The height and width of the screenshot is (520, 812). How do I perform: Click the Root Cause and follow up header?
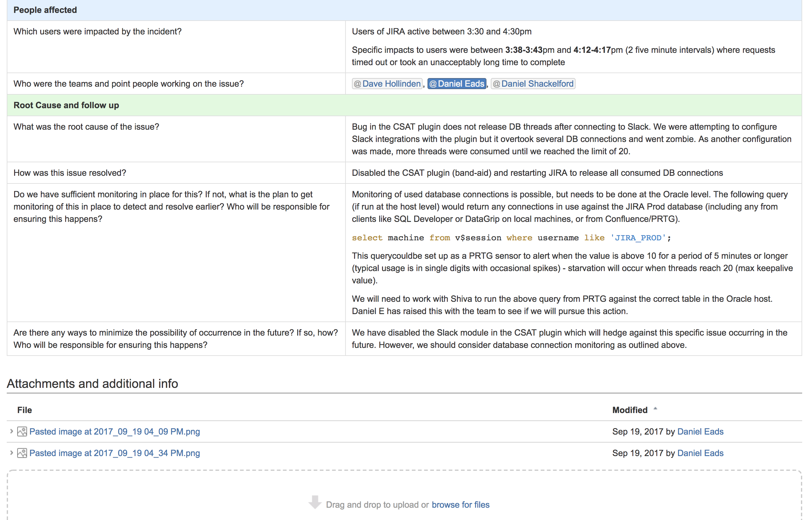(66, 105)
